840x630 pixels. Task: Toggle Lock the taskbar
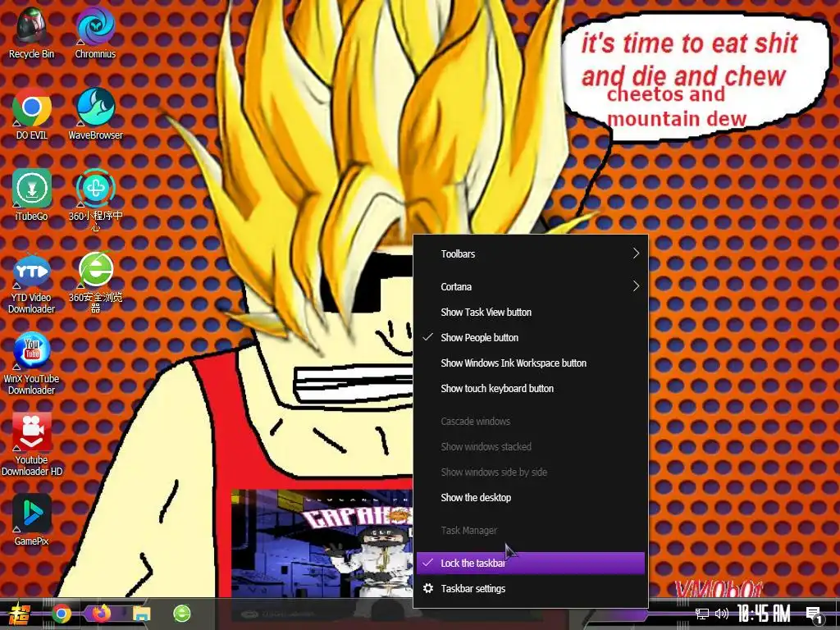coord(531,563)
